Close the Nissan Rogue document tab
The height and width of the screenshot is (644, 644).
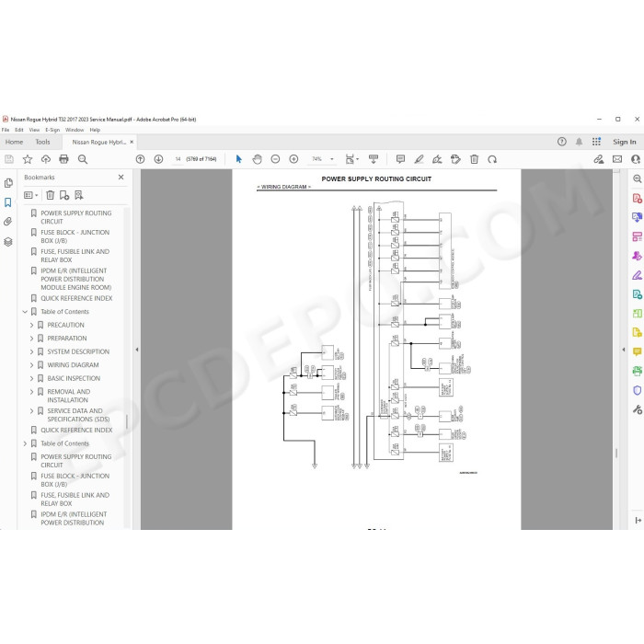tap(132, 142)
